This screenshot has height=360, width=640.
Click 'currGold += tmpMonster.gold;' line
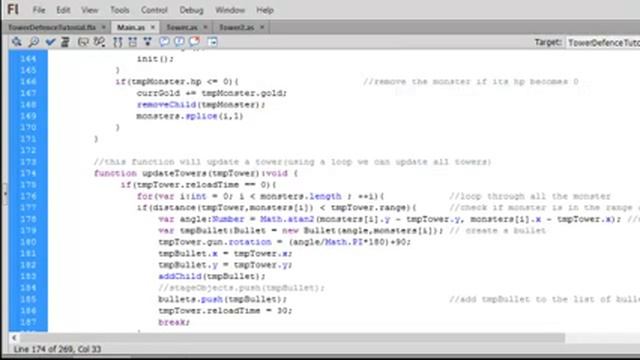212,93
